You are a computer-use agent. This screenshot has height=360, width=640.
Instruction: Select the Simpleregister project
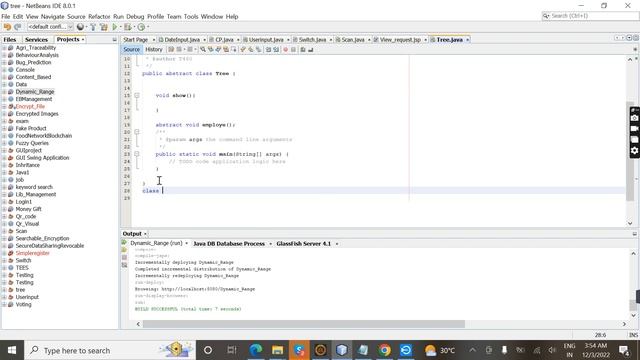point(33,253)
